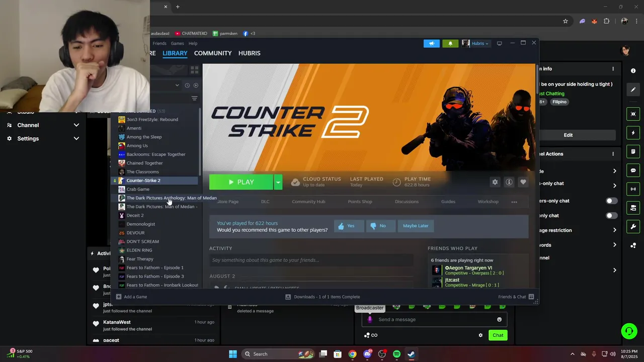Image resolution: width=644 pixels, height=362 pixels.
Task: Click the Maybe Later button
Action: coord(416,226)
